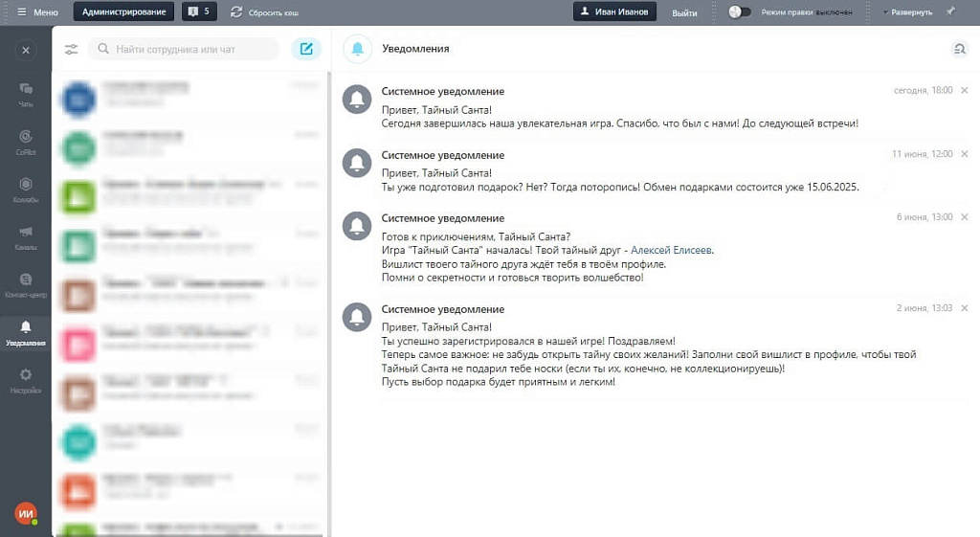The width and height of the screenshot is (980, 537).
Task: Open the Алексей Елисеев profile link
Action: coord(671,250)
